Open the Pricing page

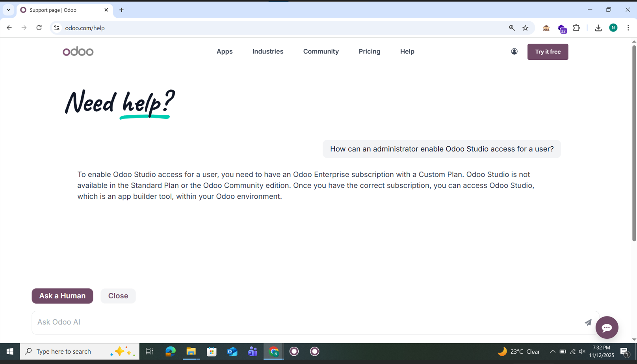(x=369, y=52)
